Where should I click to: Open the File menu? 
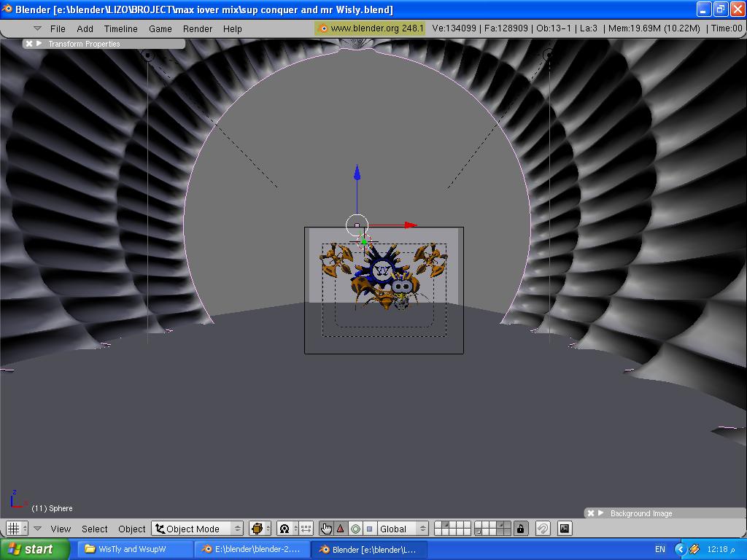pos(58,28)
